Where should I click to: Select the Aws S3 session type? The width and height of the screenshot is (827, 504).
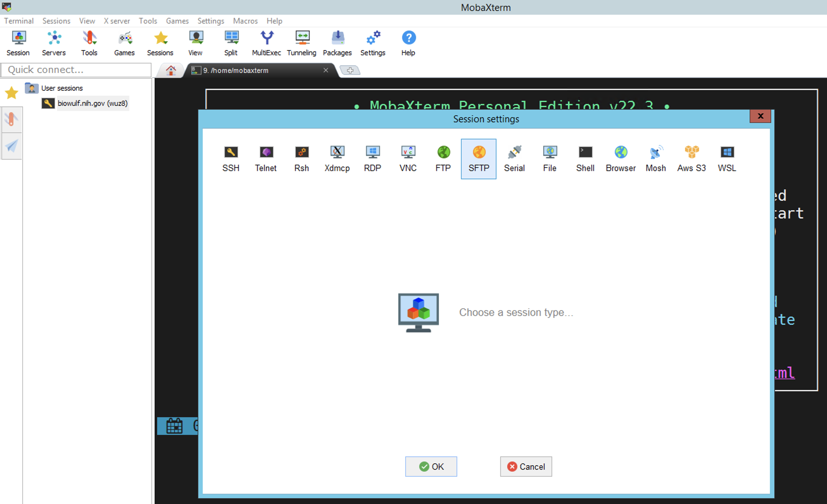coord(691,159)
